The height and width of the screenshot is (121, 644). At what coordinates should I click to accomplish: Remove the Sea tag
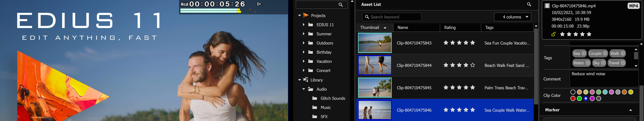(x=584, y=53)
